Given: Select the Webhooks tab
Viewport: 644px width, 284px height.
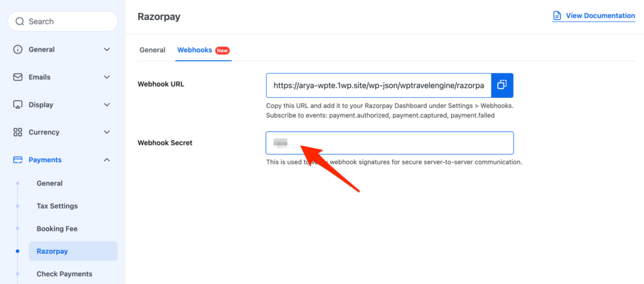Looking at the screenshot, I should tap(194, 50).
